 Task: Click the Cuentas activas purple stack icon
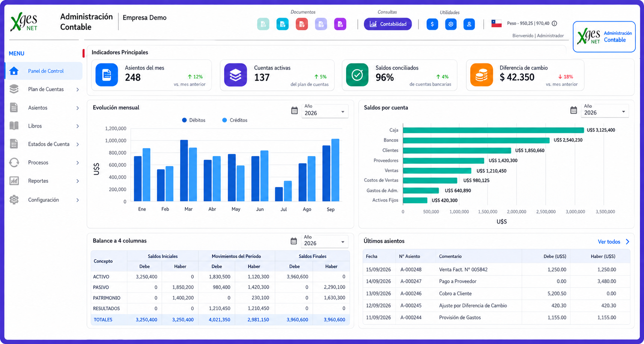(235, 75)
